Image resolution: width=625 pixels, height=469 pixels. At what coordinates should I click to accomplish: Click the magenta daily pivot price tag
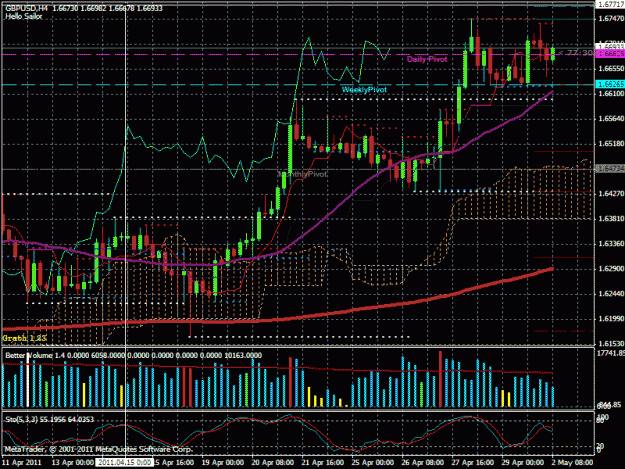[610, 54]
